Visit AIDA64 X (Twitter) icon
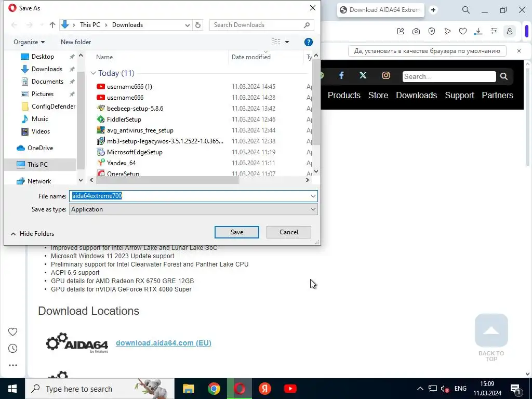Image resolution: width=532 pixels, height=399 pixels. [363, 75]
